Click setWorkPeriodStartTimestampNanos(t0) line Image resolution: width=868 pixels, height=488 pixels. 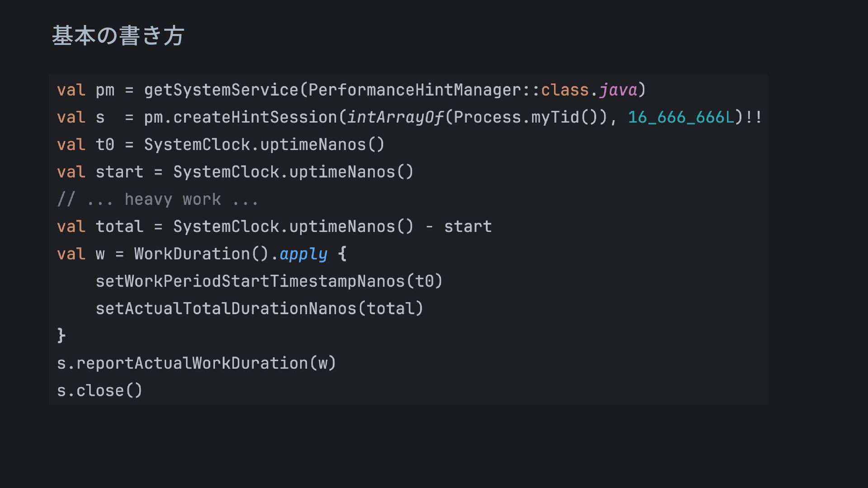point(269,281)
